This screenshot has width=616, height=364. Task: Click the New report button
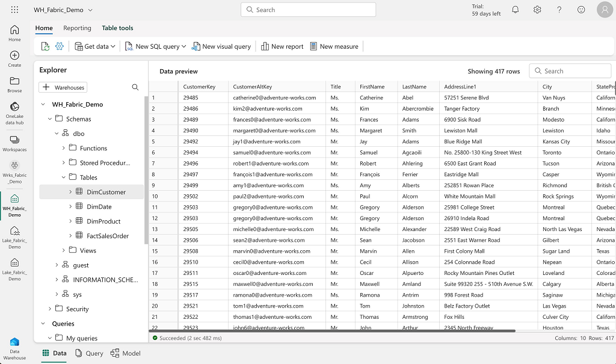click(282, 46)
